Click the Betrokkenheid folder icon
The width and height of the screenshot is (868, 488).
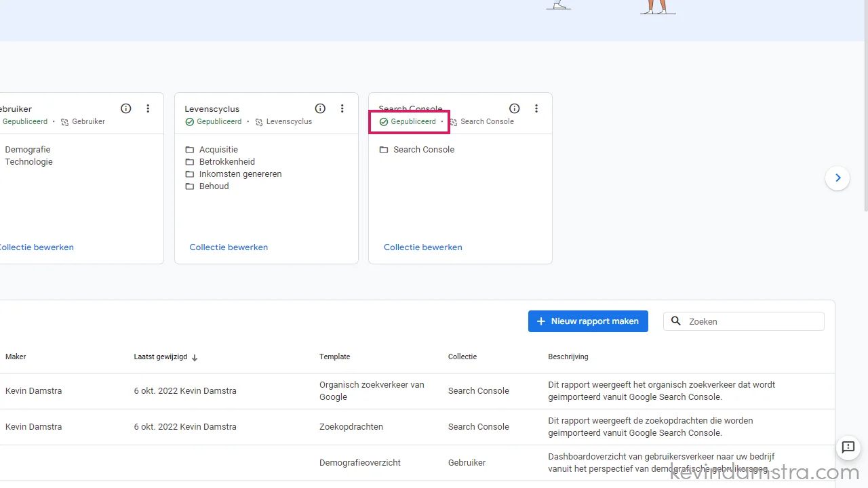point(190,162)
